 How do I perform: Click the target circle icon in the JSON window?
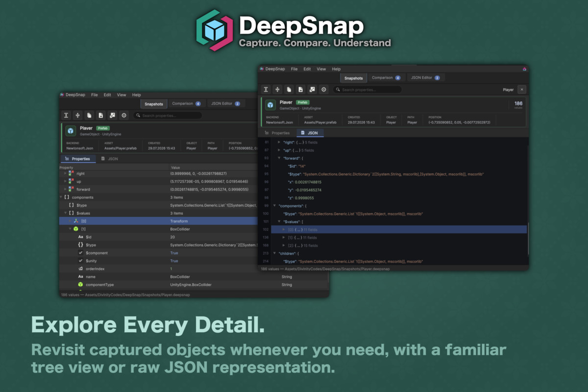pyautogui.click(x=323, y=90)
